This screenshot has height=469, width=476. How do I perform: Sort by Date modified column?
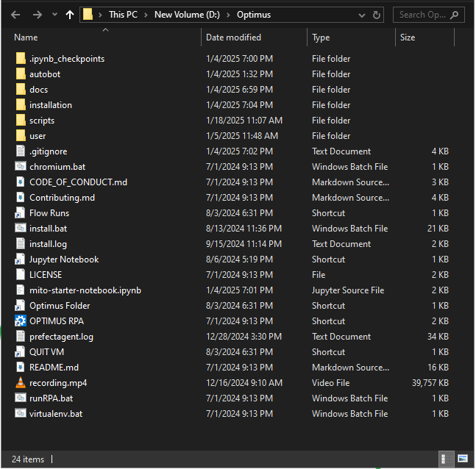[x=233, y=37]
